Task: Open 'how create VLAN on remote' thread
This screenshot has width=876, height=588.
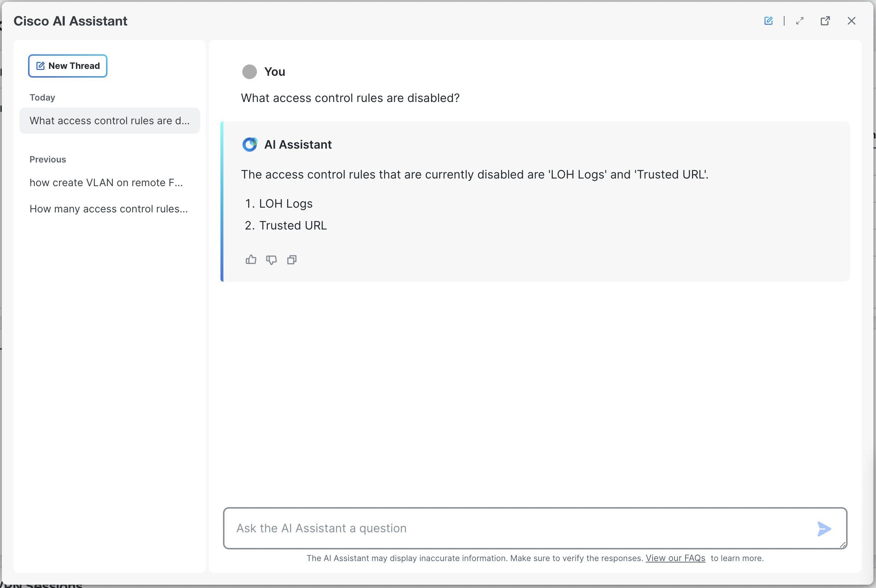Action: pyautogui.click(x=106, y=183)
